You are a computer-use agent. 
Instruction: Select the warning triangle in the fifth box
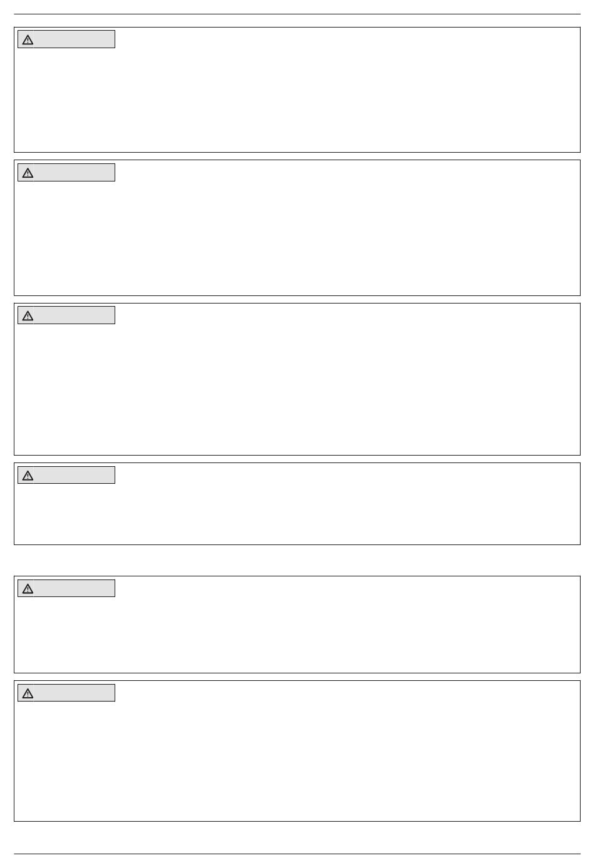pos(28,589)
